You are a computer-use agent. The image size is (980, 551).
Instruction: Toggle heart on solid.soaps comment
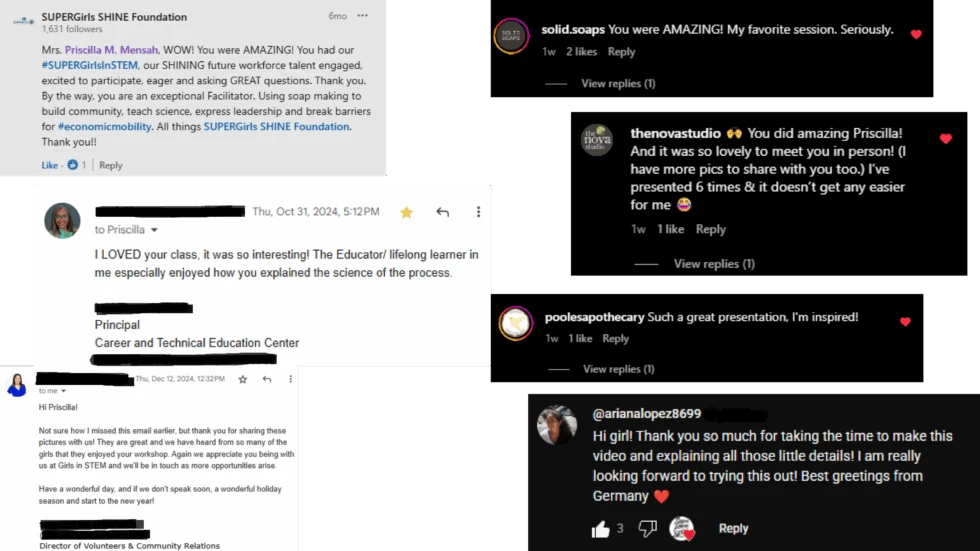point(916,34)
